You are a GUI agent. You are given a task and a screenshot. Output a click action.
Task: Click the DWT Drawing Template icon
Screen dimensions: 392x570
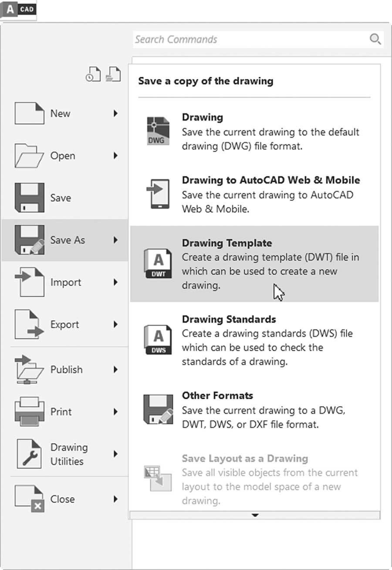(x=158, y=264)
